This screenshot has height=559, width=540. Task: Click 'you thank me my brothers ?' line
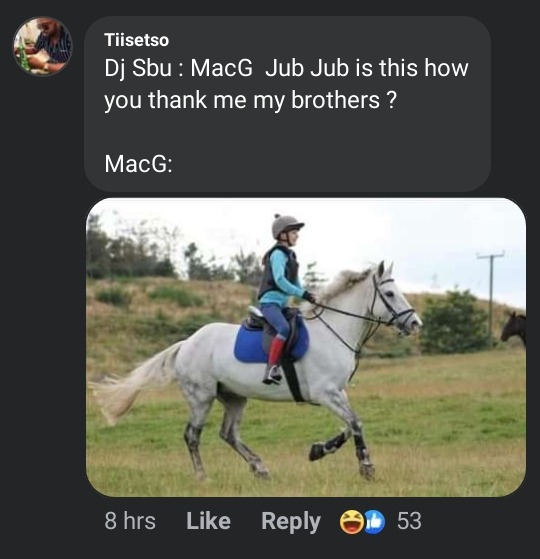[250, 100]
